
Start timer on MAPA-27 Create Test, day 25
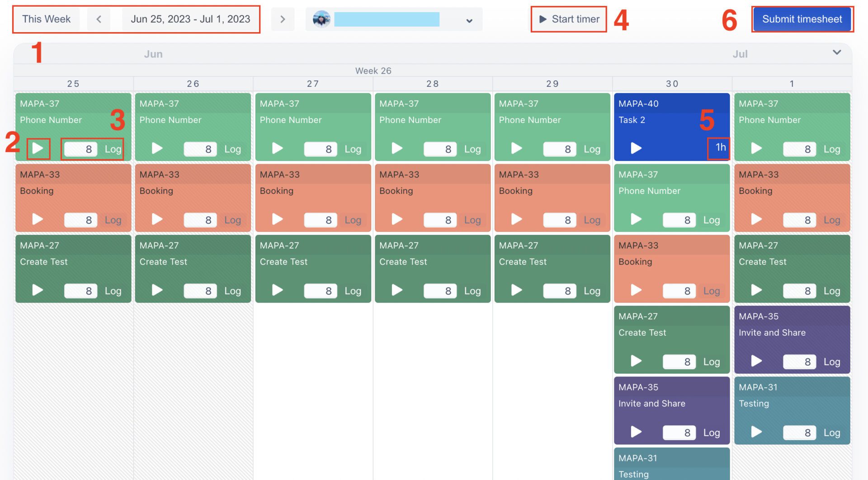point(38,290)
